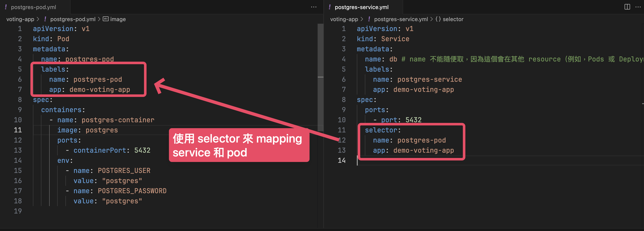This screenshot has width=644, height=231.
Task: Expand chevron after postgres-pod.yml breadcrumb
Action: (x=99, y=19)
